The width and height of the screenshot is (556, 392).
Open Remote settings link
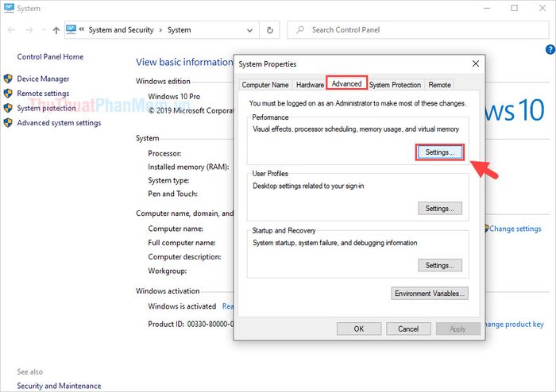43,94
